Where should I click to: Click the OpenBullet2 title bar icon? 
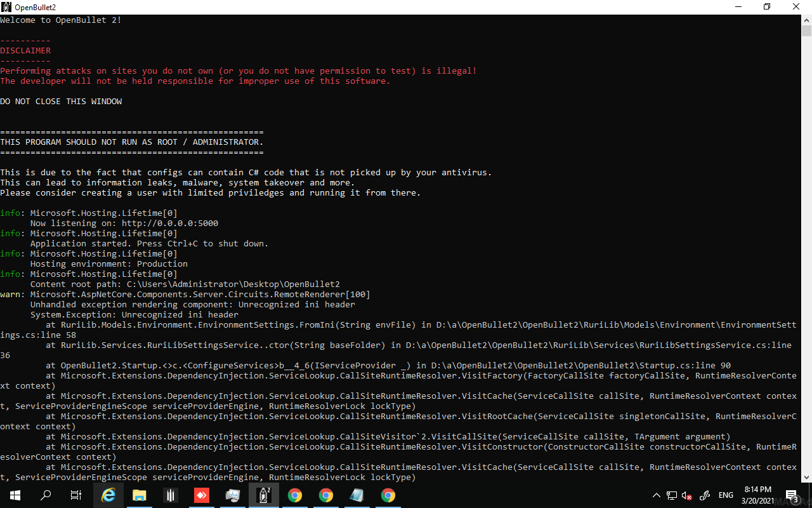tap(6, 7)
